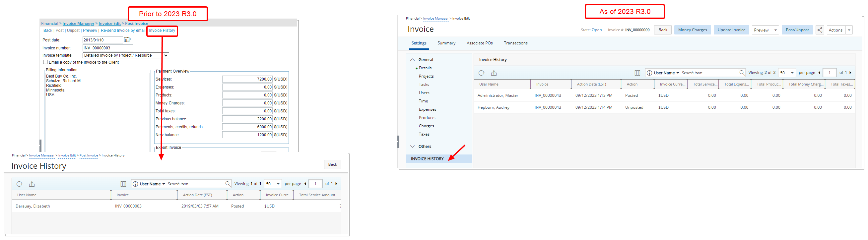Click info icon in left Invoice History search

pyautogui.click(x=135, y=184)
